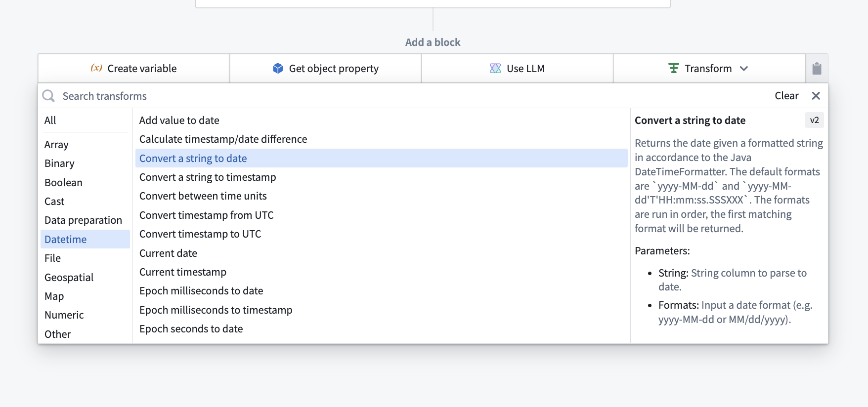Click the clipboard paste icon

pos(817,68)
